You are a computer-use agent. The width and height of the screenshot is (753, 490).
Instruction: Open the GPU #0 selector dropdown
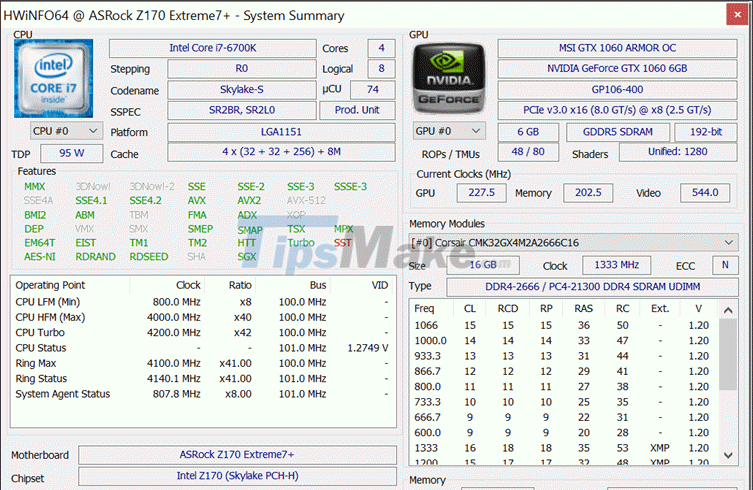click(x=449, y=131)
